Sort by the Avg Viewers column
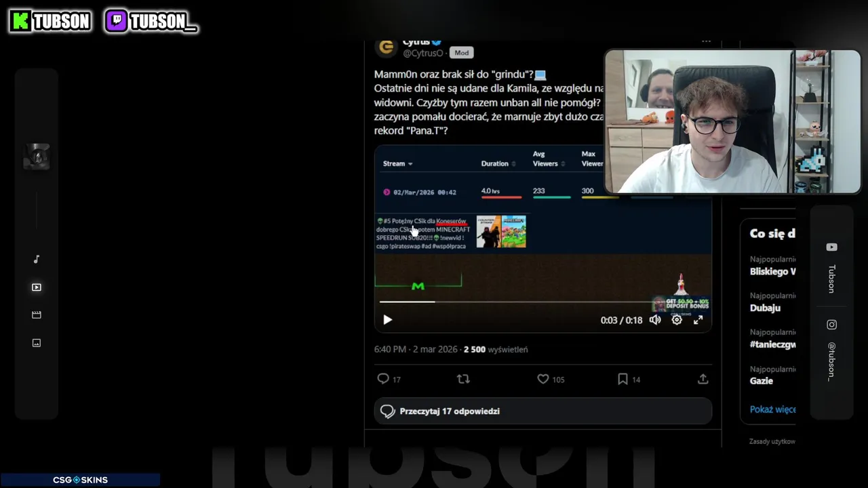Viewport: 868px width, 488px height. tap(549, 159)
